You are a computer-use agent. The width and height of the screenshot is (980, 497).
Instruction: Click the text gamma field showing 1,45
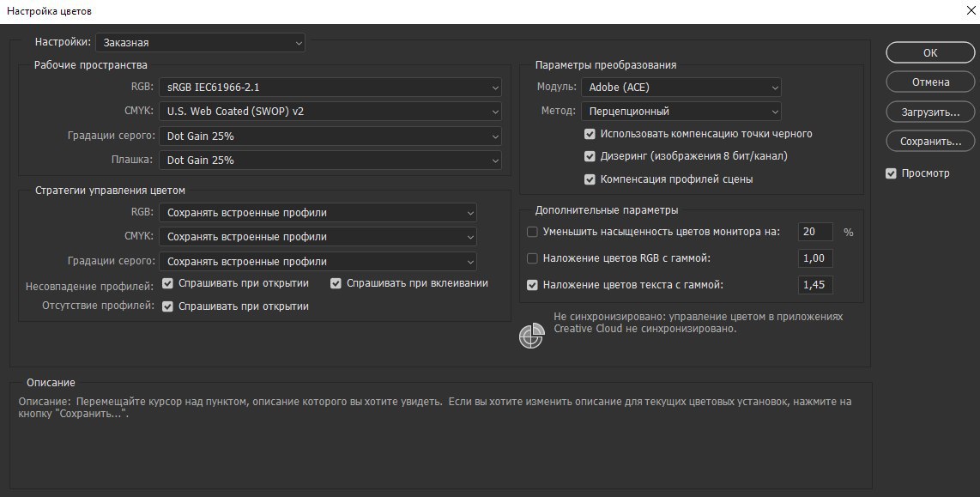tap(815, 285)
